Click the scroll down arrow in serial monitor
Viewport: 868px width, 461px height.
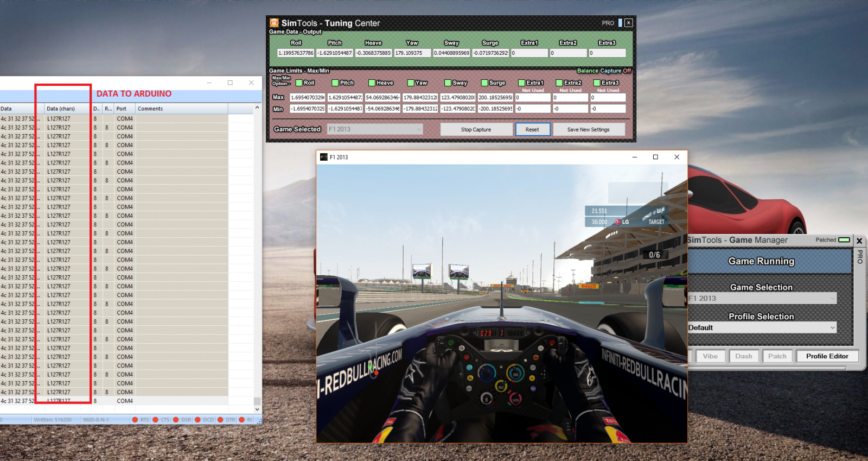pos(257,409)
